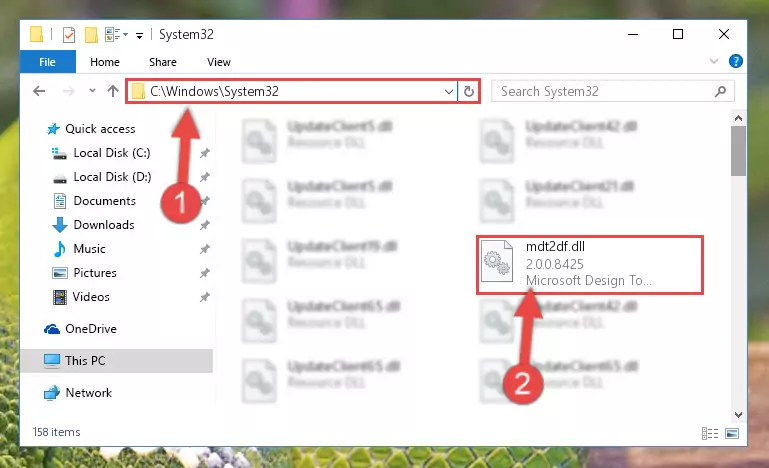Open the Customize Quick Access Toolbar dropdown
Viewport: 769px width, 468px height.
pos(139,35)
